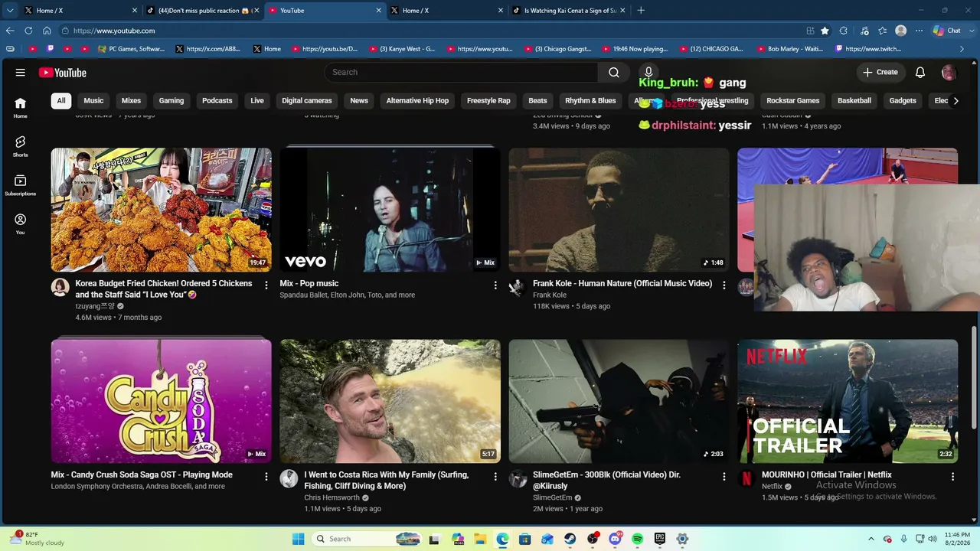The width and height of the screenshot is (980, 551).
Task: Open more actions for Candy Crush Soda Saga mix
Action: (x=266, y=477)
